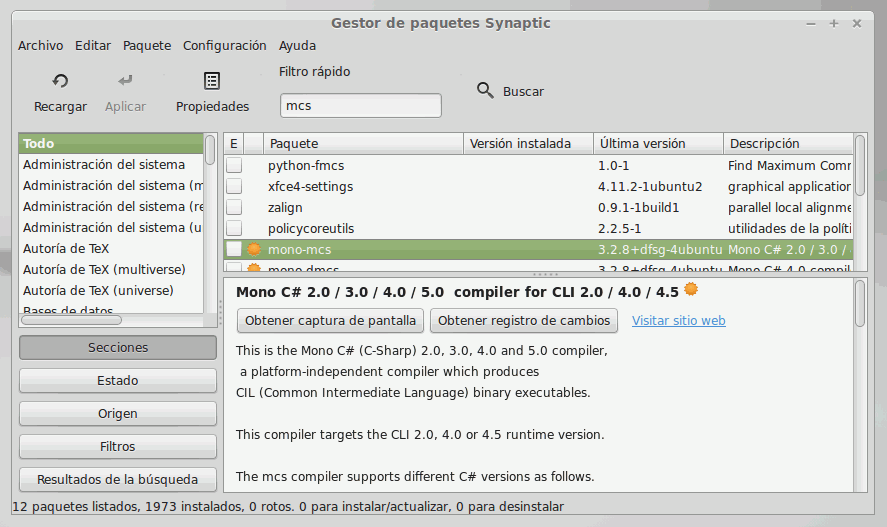Toggle the checkbox for xfce4-settings
The image size is (887, 527).
234,186
